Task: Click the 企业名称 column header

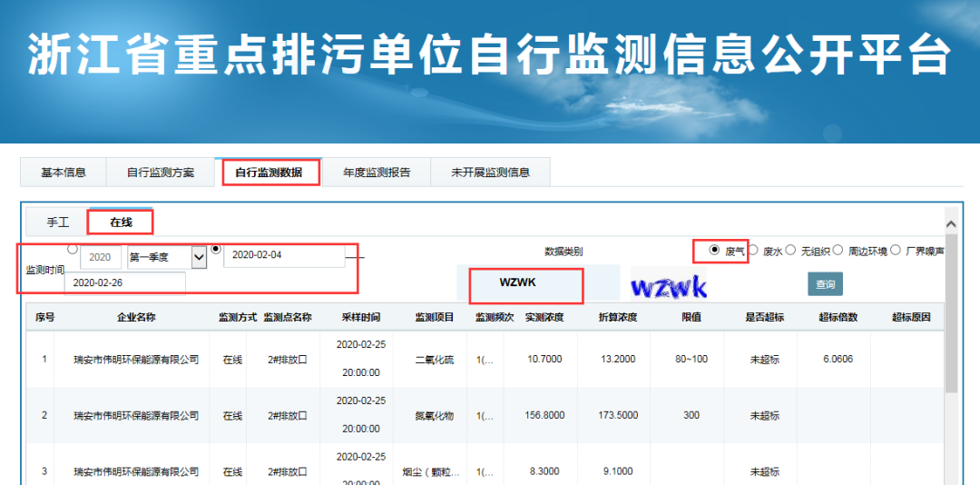Action: pyautogui.click(x=136, y=317)
